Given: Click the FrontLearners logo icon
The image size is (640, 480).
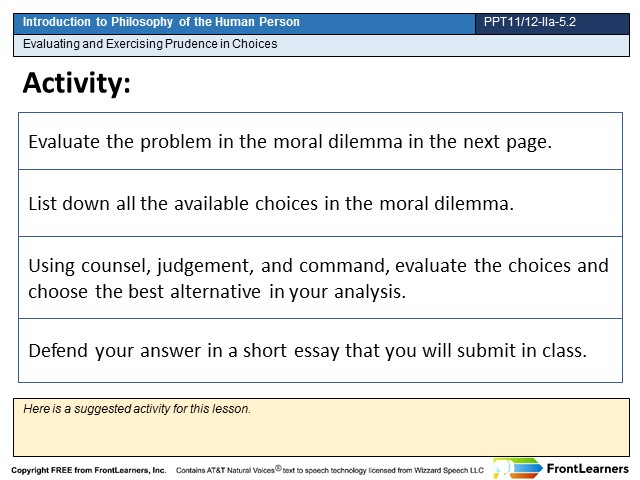Looking at the screenshot, I should [518, 468].
